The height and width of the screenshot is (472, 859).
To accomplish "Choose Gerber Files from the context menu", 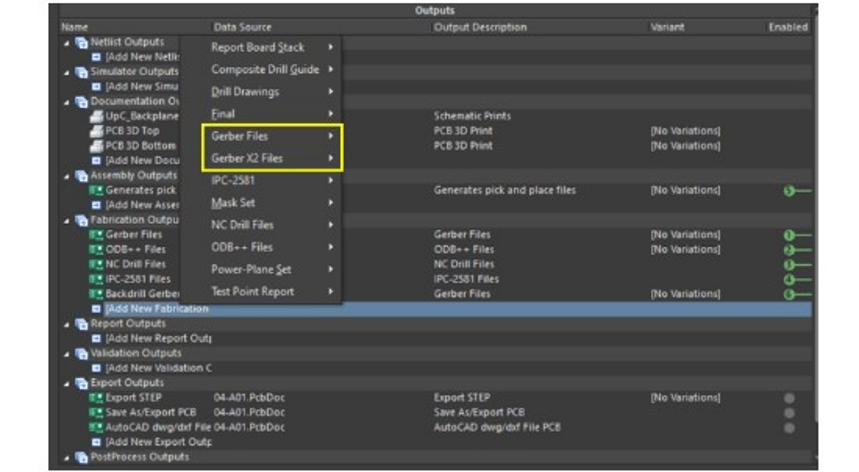I will [240, 136].
